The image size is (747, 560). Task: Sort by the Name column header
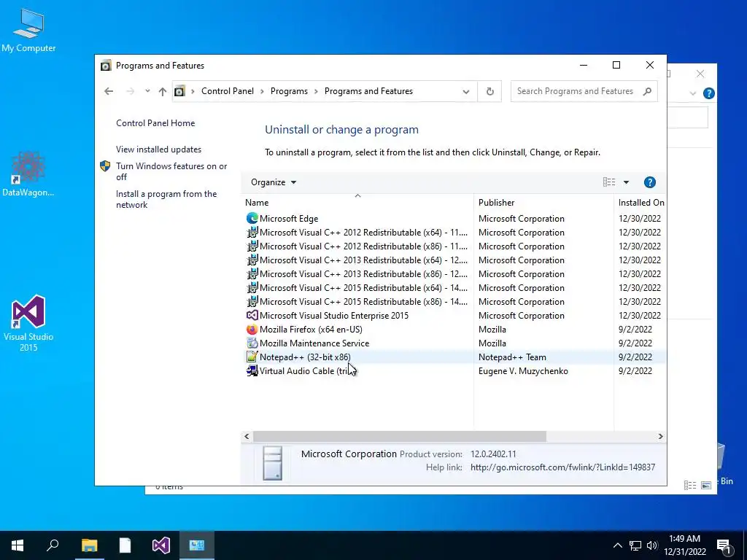click(357, 203)
